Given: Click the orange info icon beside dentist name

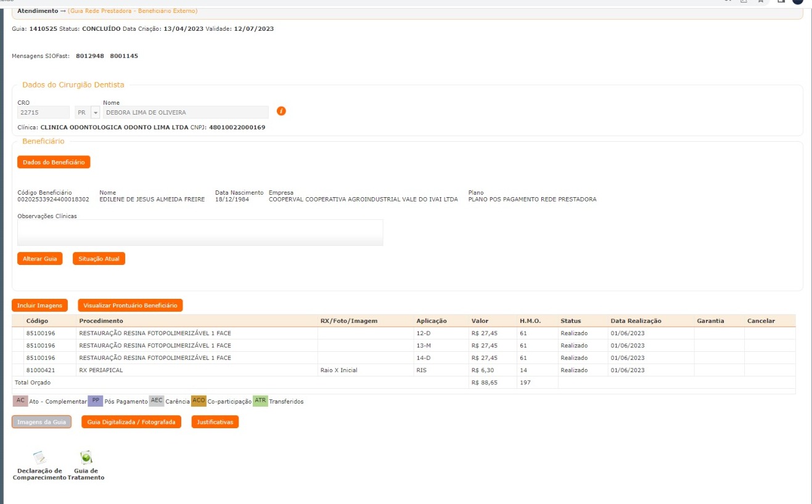Looking at the screenshot, I should coord(281,112).
